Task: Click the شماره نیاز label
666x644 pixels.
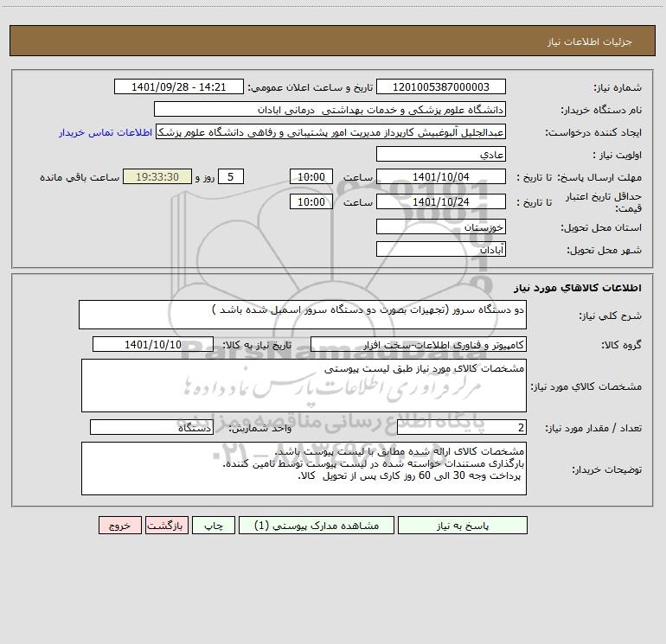Action: tap(618, 88)
